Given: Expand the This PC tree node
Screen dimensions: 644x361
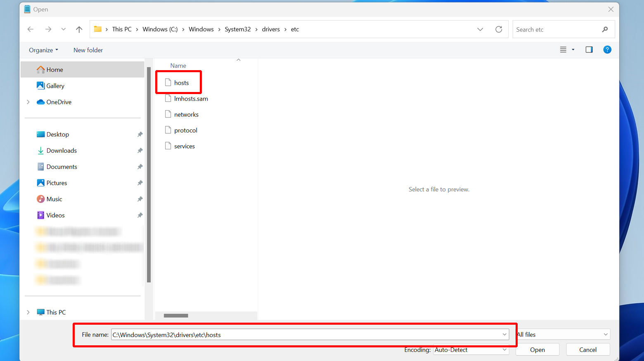Looking at the screenshot, I should click(x=28, y=312).
